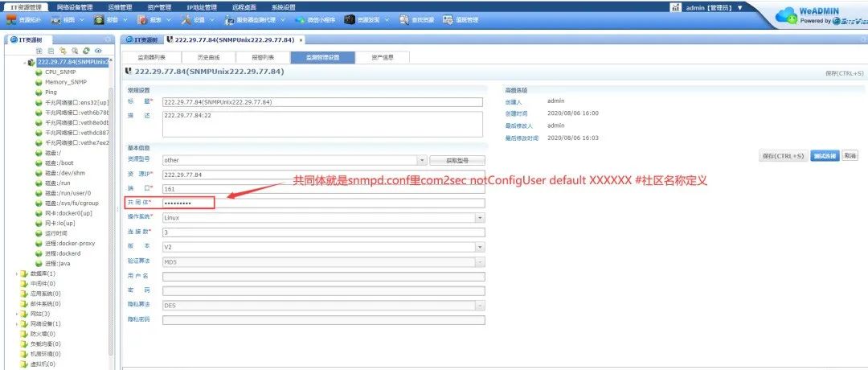The image size is (868, 370).
Task: Expand the 数据库(1) folder
Action: pos(16,273)
